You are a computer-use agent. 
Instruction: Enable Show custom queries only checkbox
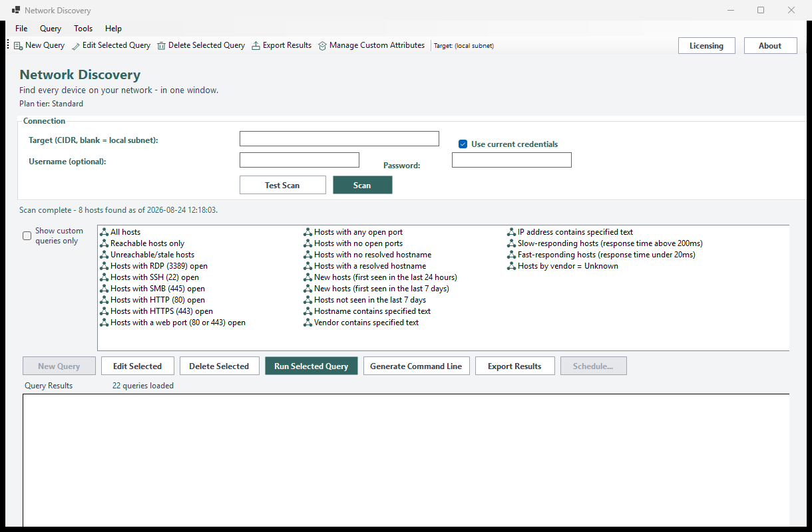(x=27, y=235)
